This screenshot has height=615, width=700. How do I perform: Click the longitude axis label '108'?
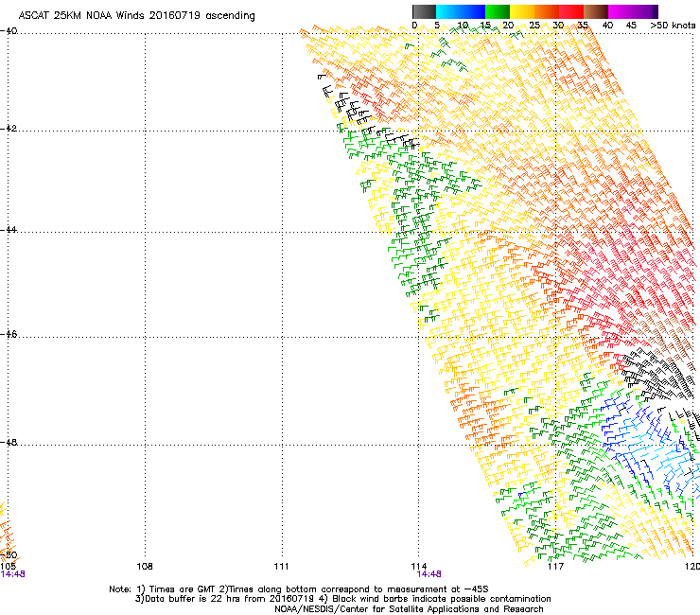(x=145, y=567)
